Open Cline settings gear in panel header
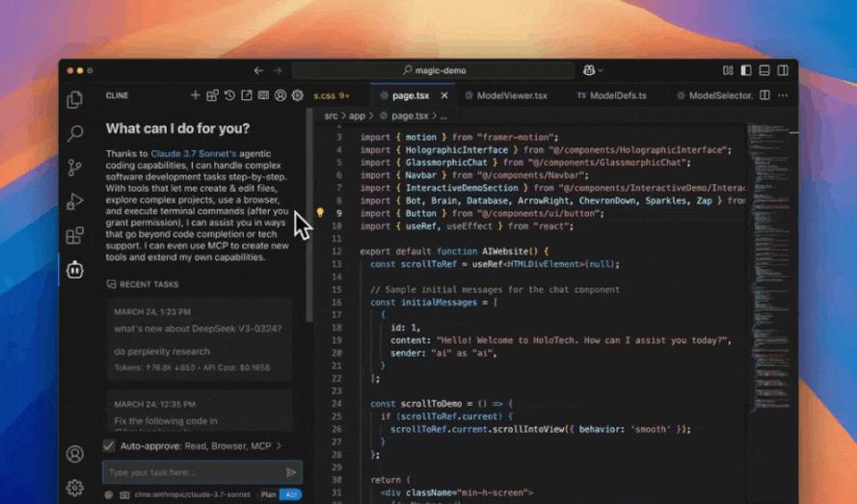 (297, 95)
